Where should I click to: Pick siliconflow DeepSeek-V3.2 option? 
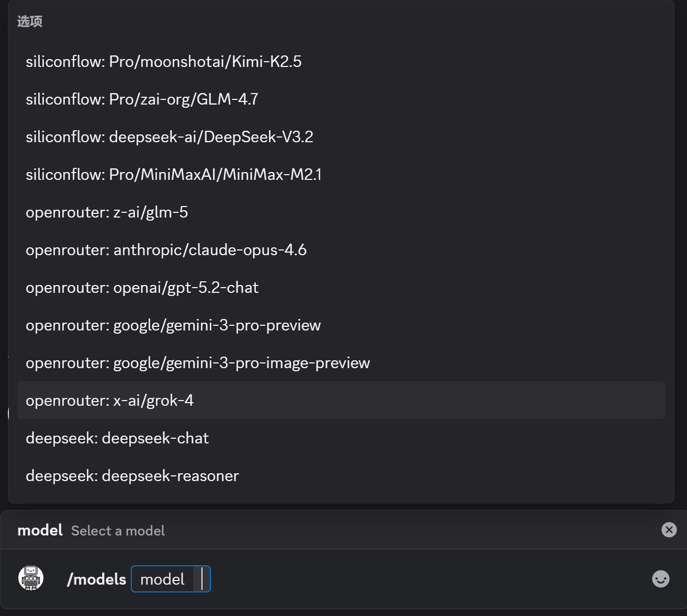[x=169, y=137]
